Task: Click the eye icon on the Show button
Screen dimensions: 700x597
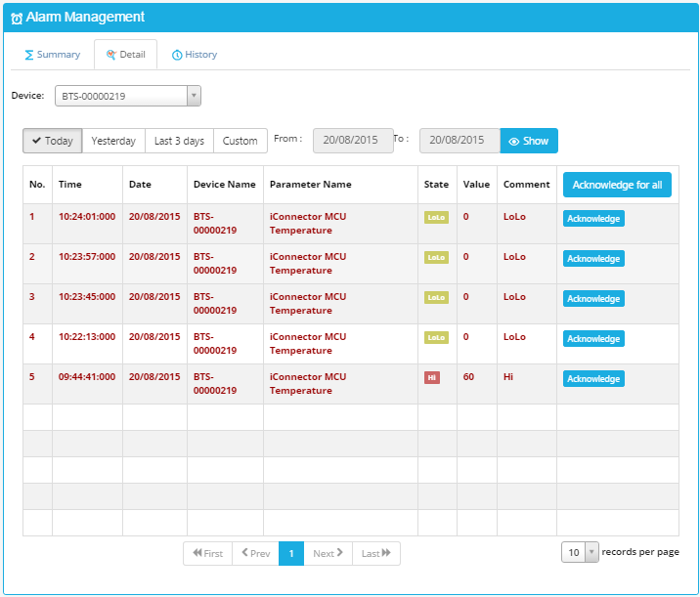Action: click(514, 142)
